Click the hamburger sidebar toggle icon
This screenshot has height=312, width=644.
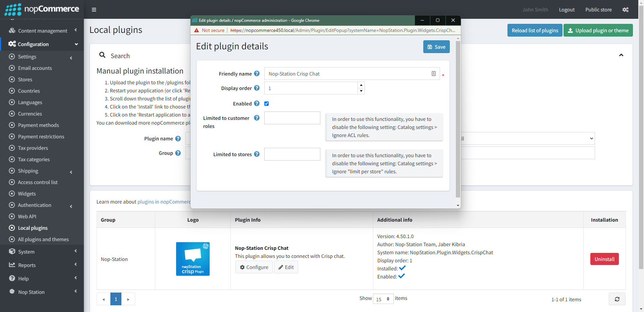[x=94, y=10]
